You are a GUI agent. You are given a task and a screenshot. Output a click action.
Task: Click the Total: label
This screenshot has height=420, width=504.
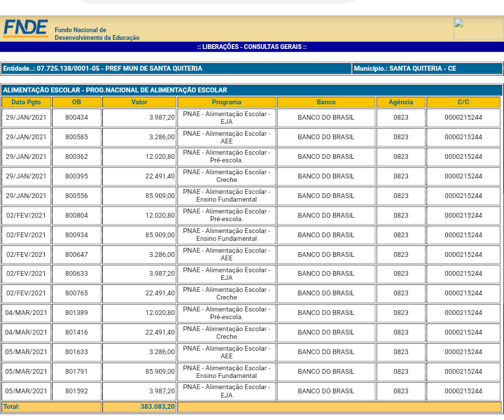point(12,407)
